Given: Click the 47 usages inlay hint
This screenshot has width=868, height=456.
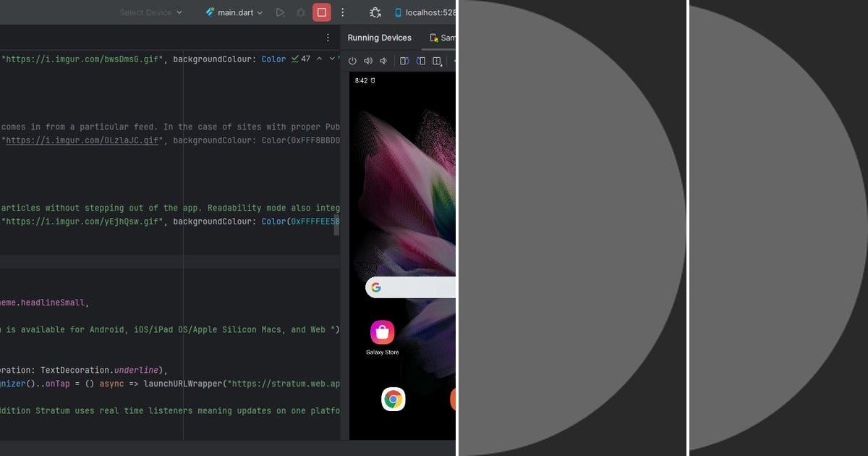Looking at the screenshot, I should pyautogui.click(x=307, y=59).
